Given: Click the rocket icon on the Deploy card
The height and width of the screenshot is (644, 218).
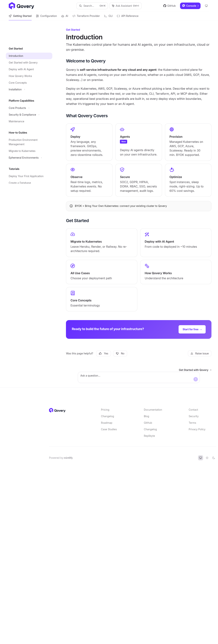Looking at the screenshot, I should pos(73,129).
